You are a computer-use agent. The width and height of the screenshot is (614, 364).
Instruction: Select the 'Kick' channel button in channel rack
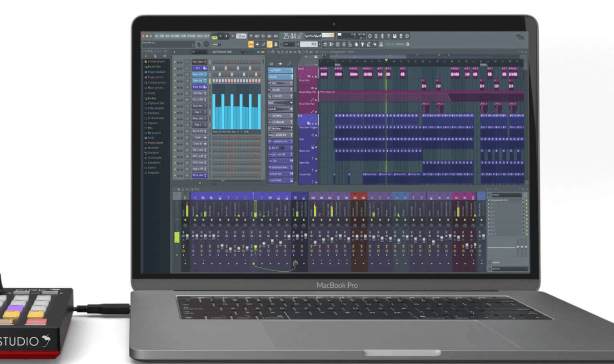[200, 68]
